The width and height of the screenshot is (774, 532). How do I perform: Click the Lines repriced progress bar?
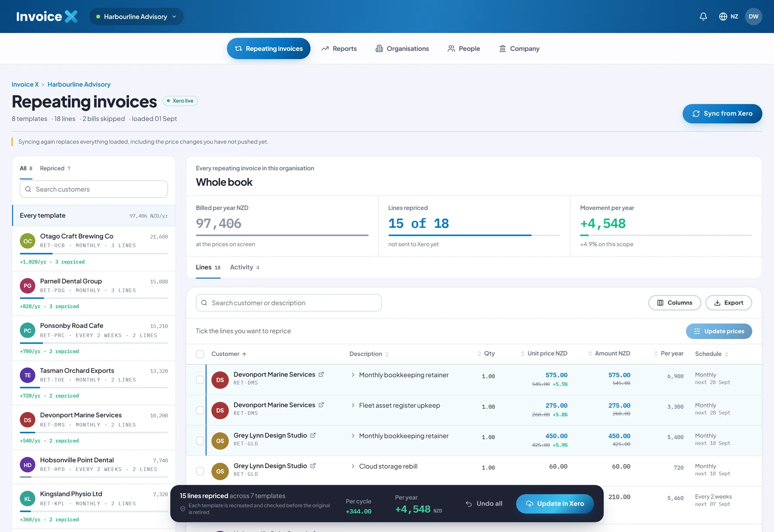point(474,235)
